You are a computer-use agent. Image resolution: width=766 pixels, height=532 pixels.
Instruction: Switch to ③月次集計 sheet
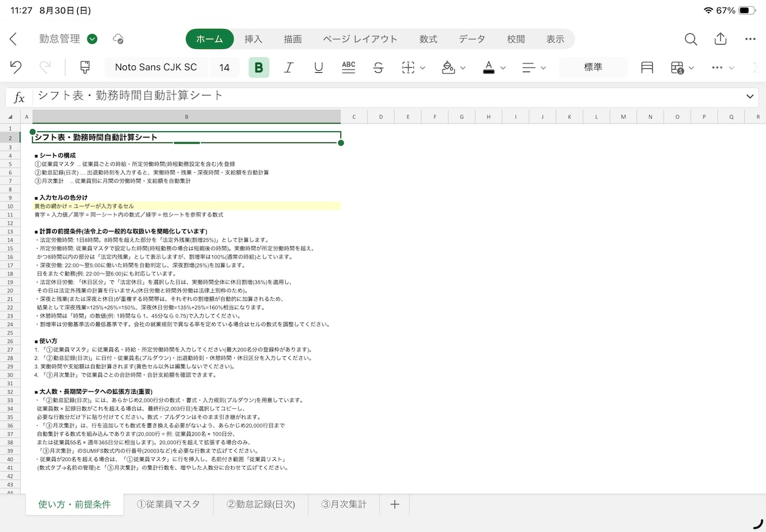(x=343, y=504)
